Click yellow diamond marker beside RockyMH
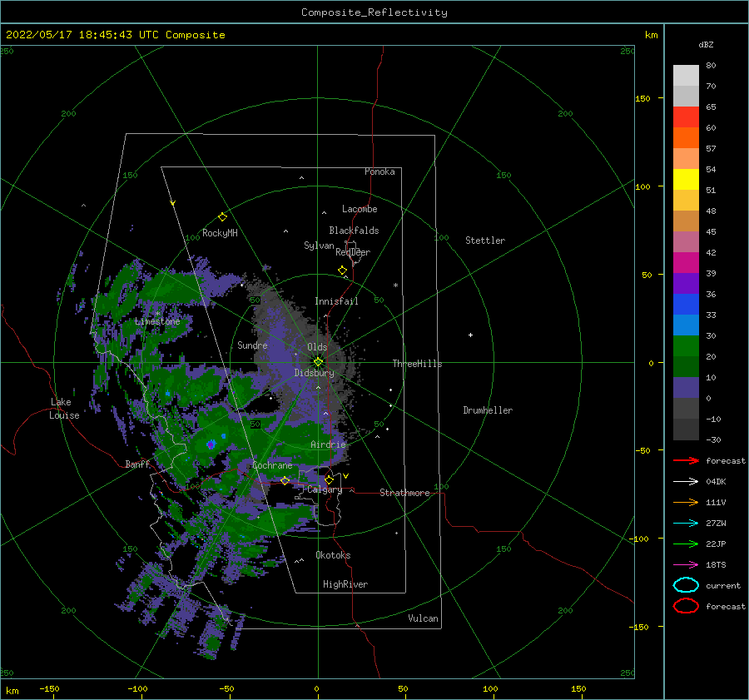749x700 pixels. tap(222, 217)
